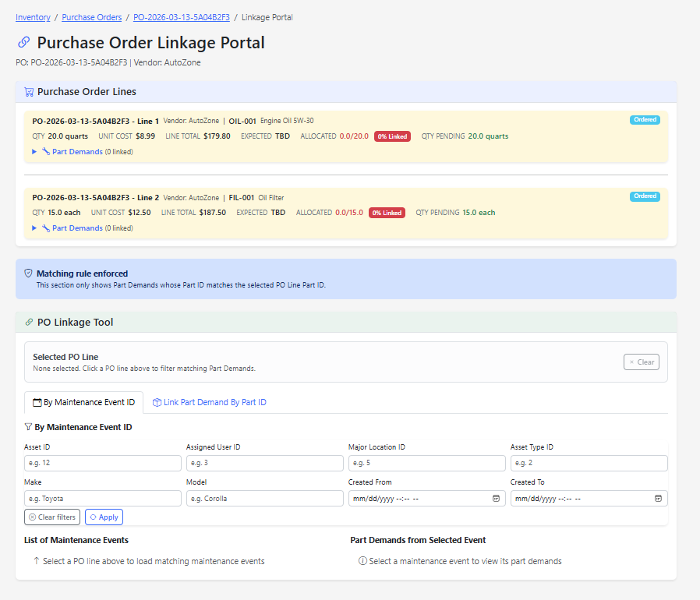Click the pending quantity 15.0 each
Screen dimensions: 700x600
click(479, 213)
